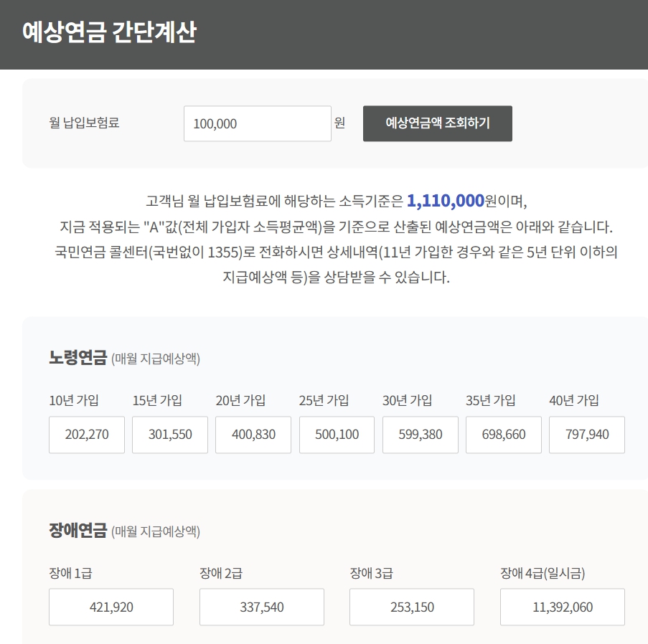Select the 40년 가입 value 797,940
Viewport: 648px width, 644px height.
click(x=587, y=435)
